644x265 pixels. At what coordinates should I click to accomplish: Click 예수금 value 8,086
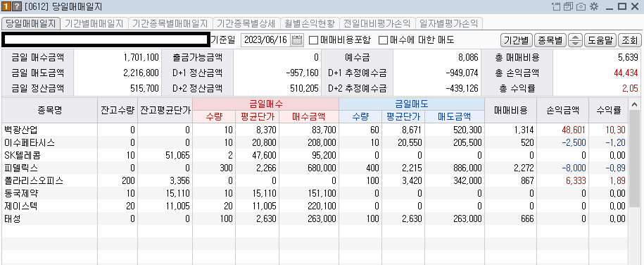click(x=469, y=58)
